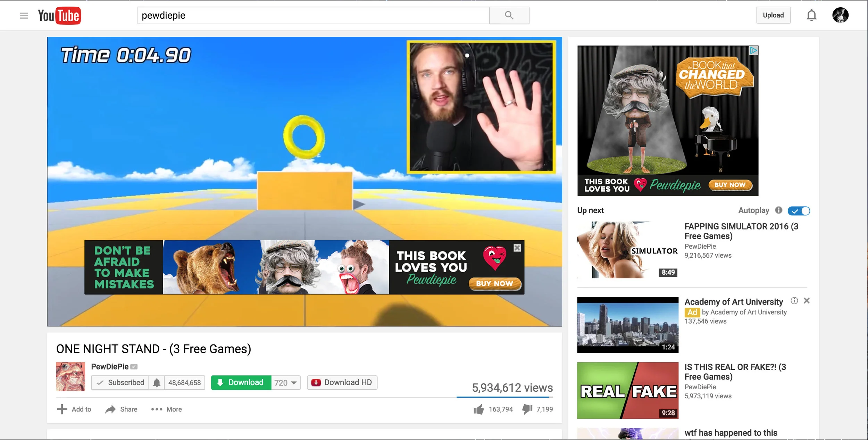Screen dimensions: 868x440
Task: Dismiss the Academy of Art University ad
Action: click(x=807, y=301)
